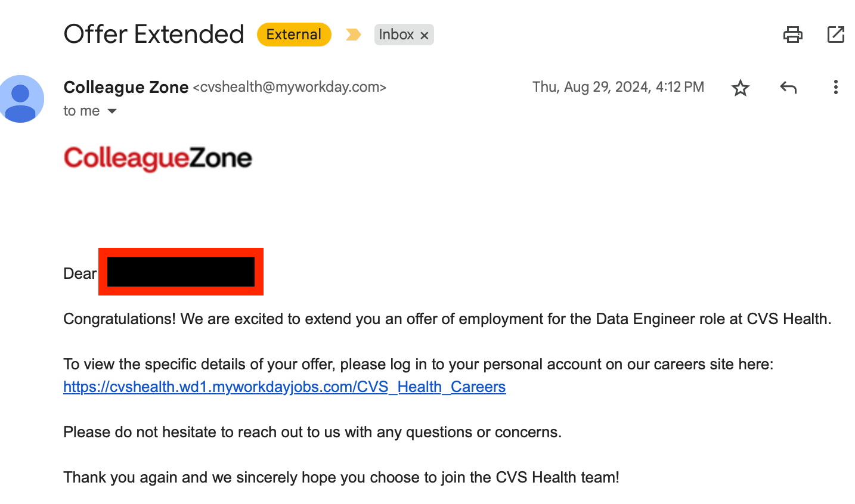Expand recipient details next to "to me"
The height and width of the screenshot is (504, 855).
coord(112,111)
